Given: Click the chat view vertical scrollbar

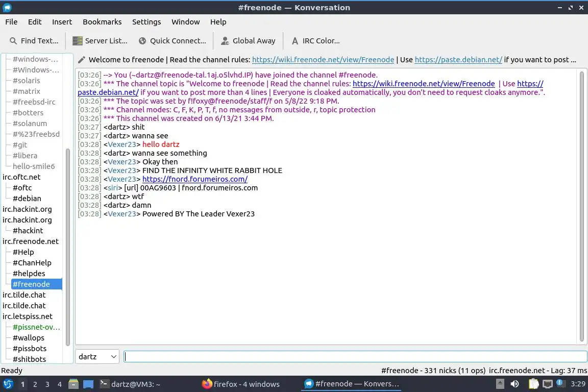Looking at the screenshot, I should pyautogui.click(x=582, y=207).
